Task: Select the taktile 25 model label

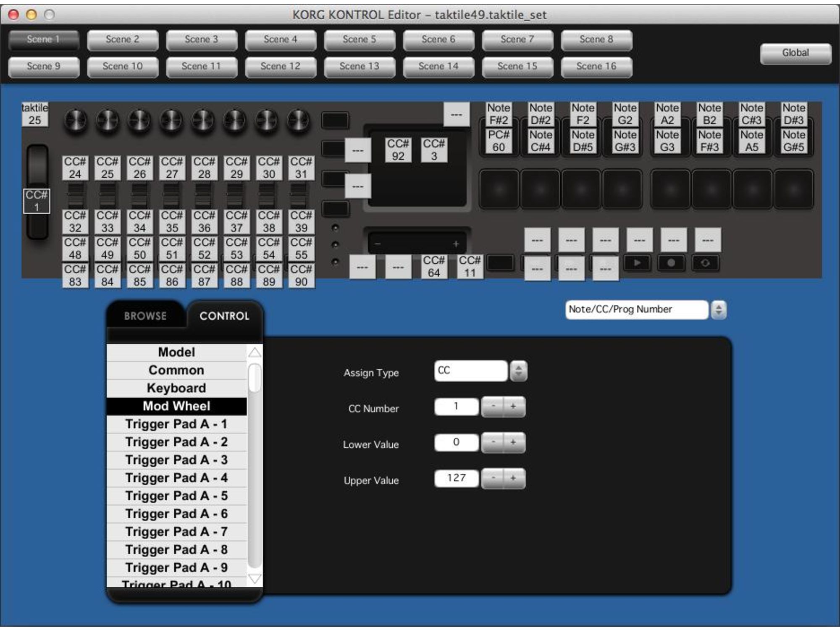Action: point(35,114)
